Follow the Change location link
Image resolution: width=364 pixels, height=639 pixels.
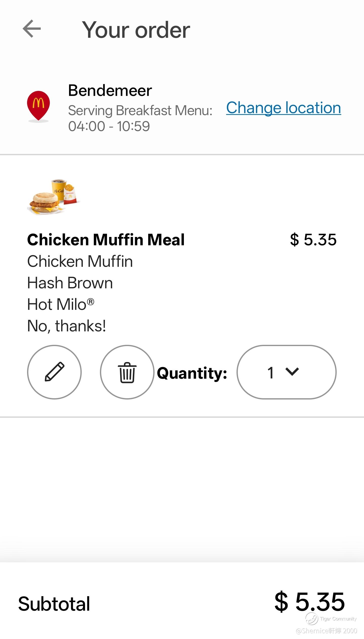tap(284, 108)
